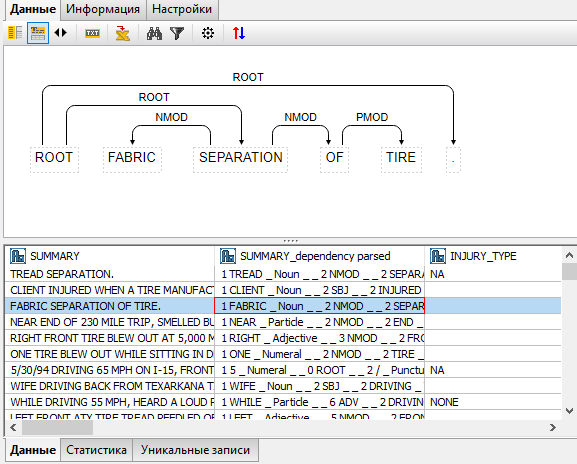Select the FABRIC node in dependency diagram
Viewport: 577px width, 464px height.
click(x=132, y=159)
